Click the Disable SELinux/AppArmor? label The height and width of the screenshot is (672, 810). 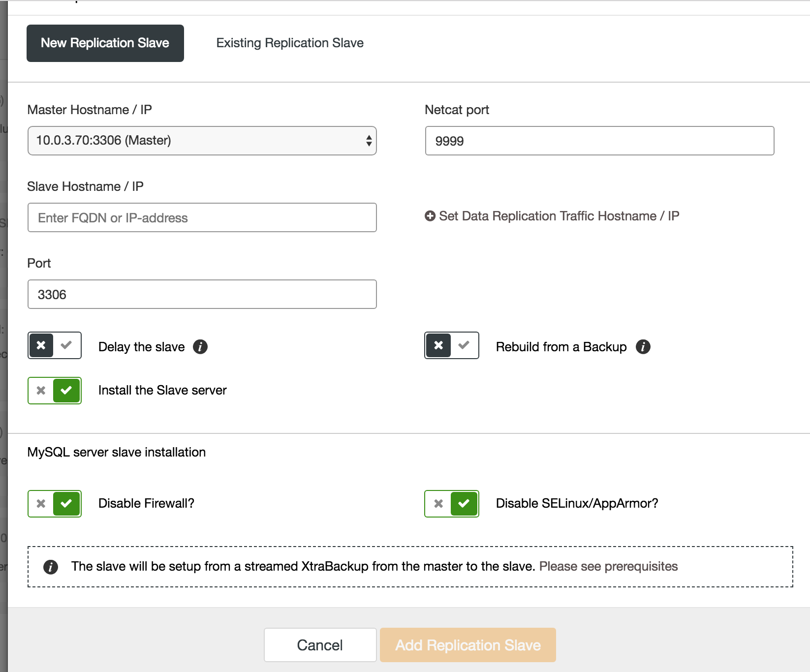[x=577, y=503]
